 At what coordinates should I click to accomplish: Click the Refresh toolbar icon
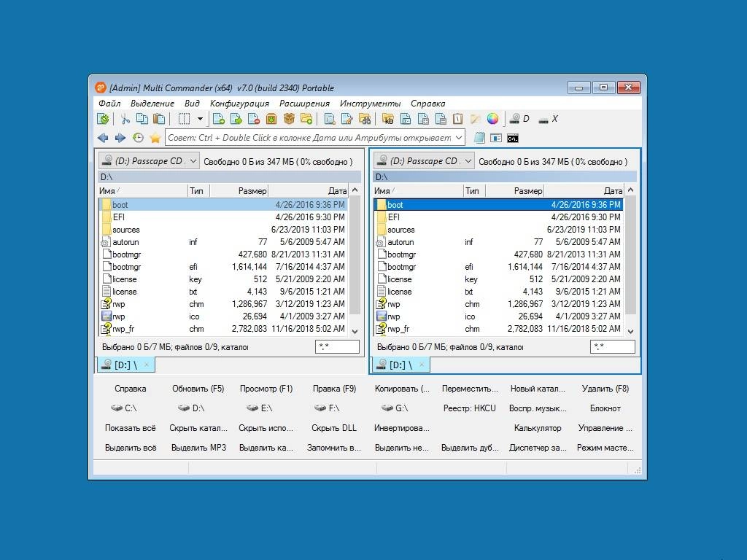coord(103,119)
